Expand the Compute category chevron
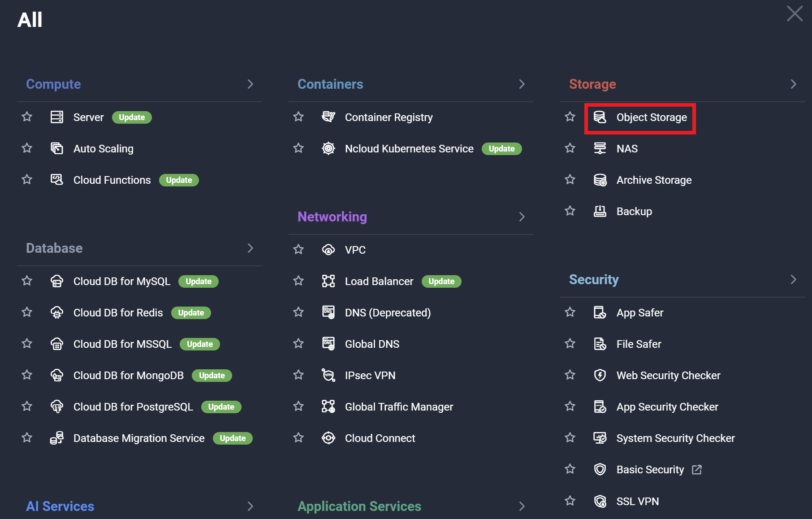Image resolution: width=812 pixels, height=519 pixels. point(251,84)
